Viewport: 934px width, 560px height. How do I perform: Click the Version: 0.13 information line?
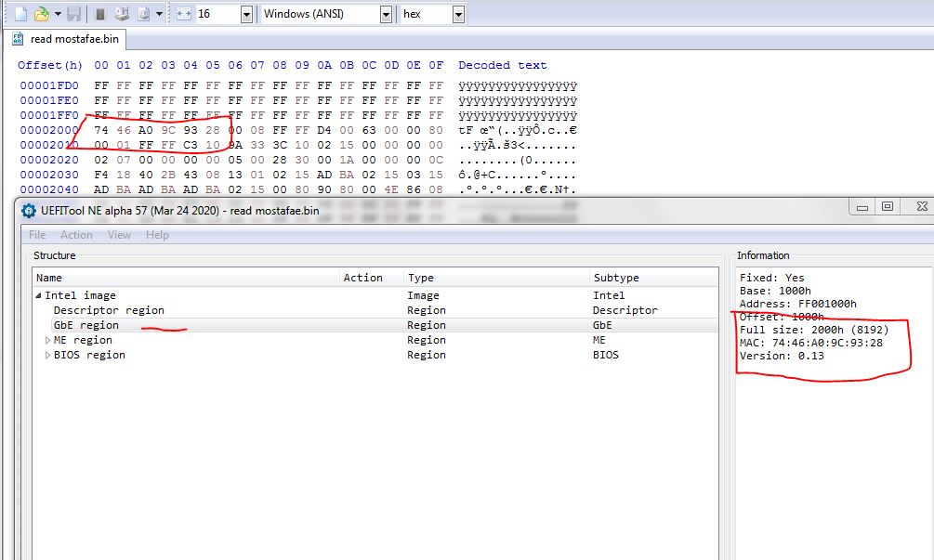(782, 356)
